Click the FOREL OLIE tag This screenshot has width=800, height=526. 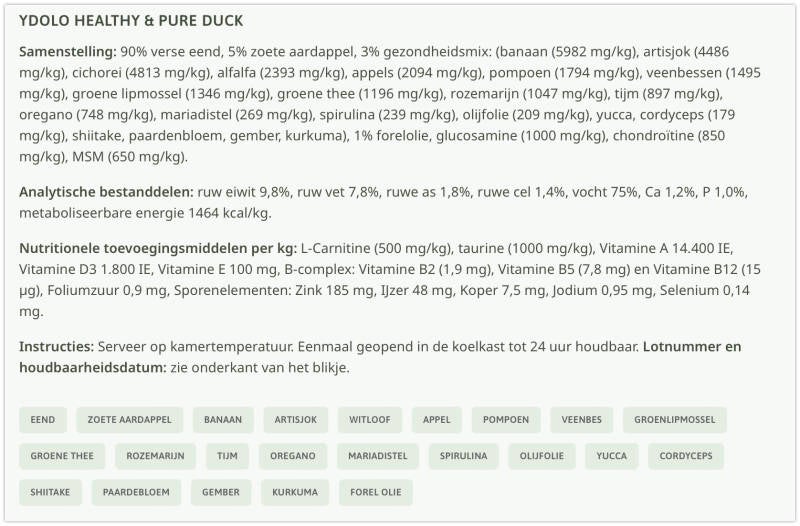pos(376,492)
